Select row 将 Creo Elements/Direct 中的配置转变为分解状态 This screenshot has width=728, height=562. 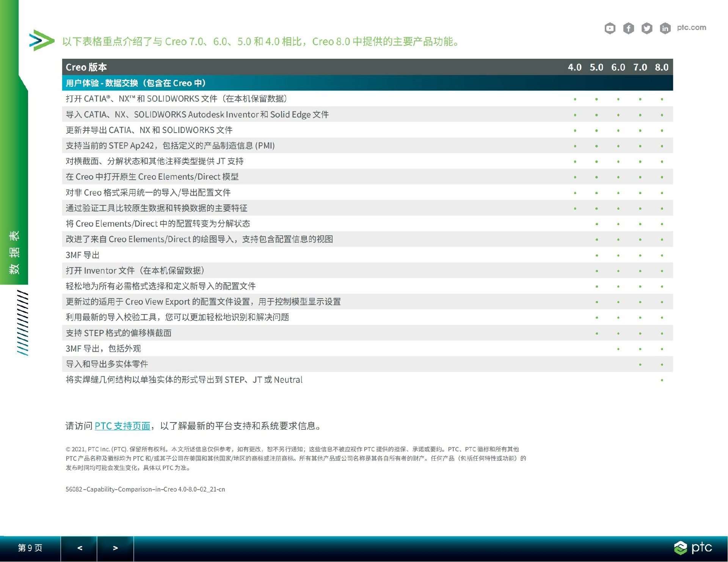pyautogui.click(x=367, y=224)
